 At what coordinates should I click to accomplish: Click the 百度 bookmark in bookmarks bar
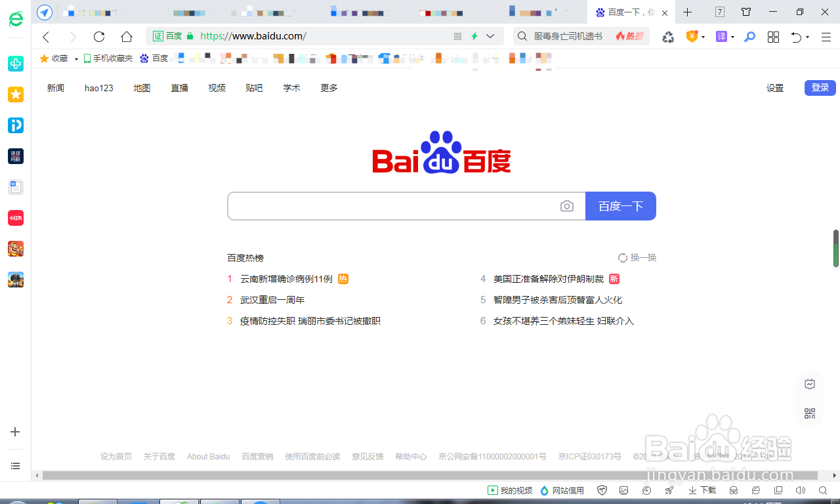(x=154, y=58)
